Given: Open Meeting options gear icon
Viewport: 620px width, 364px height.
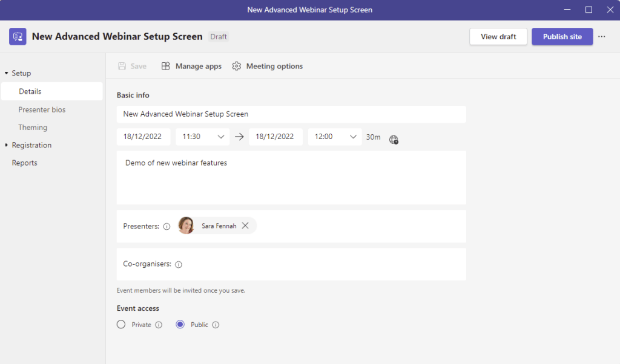Looking at the screenshot, I should point(237,66).
